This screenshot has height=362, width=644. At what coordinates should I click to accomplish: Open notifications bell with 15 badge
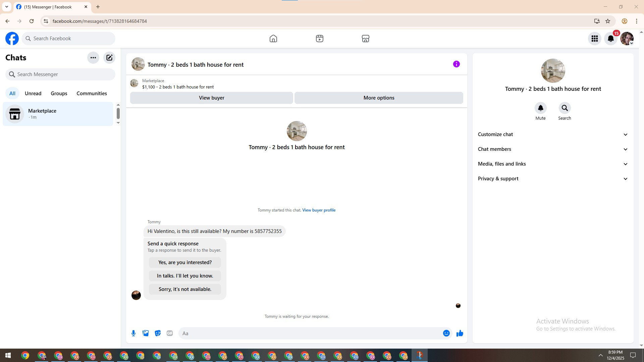click(x=610, y=39)
